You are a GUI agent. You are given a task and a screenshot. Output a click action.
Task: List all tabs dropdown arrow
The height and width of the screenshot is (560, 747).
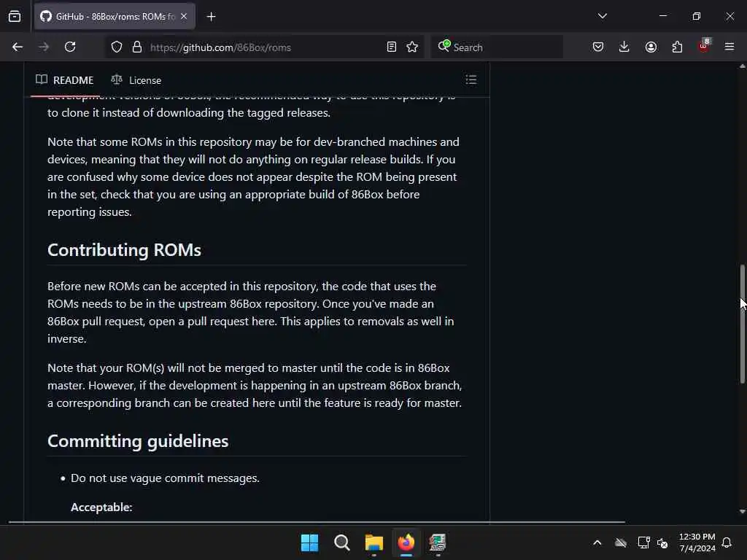coord(602,16)
